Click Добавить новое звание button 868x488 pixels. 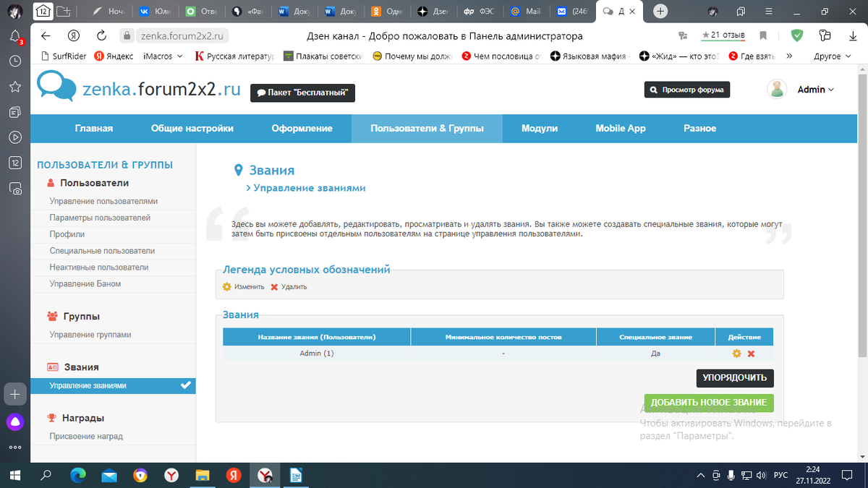(709, 403)
